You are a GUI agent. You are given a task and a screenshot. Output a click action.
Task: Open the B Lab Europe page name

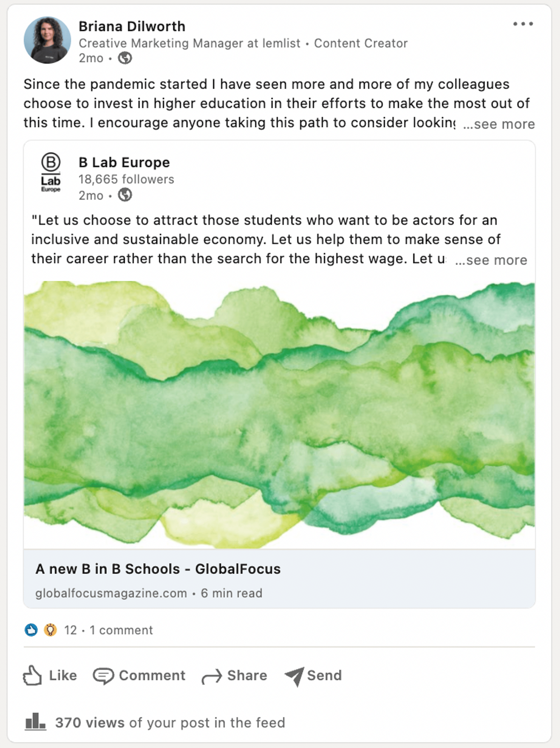click(124, 162)
